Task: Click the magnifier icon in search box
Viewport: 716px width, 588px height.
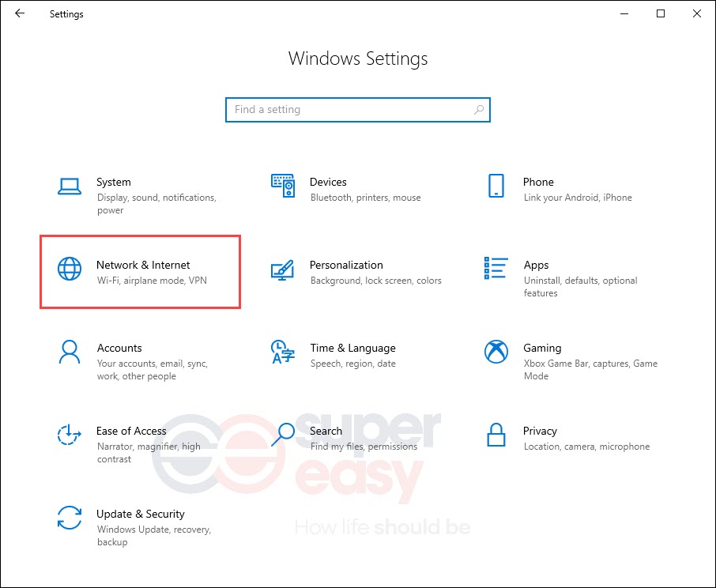Action: pyautogui.click(x=479, y=110)
